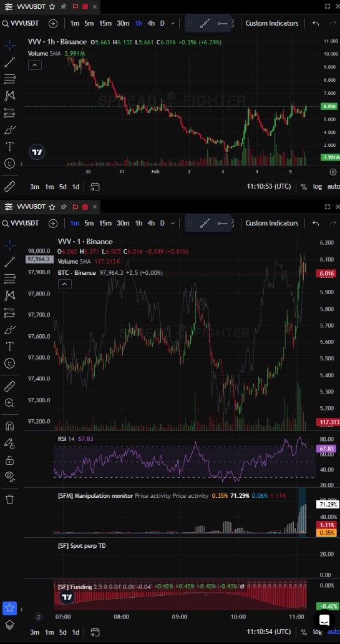
Task: Open timezone menu 11:10:54 (UTC)
Action: click(269, 632)
